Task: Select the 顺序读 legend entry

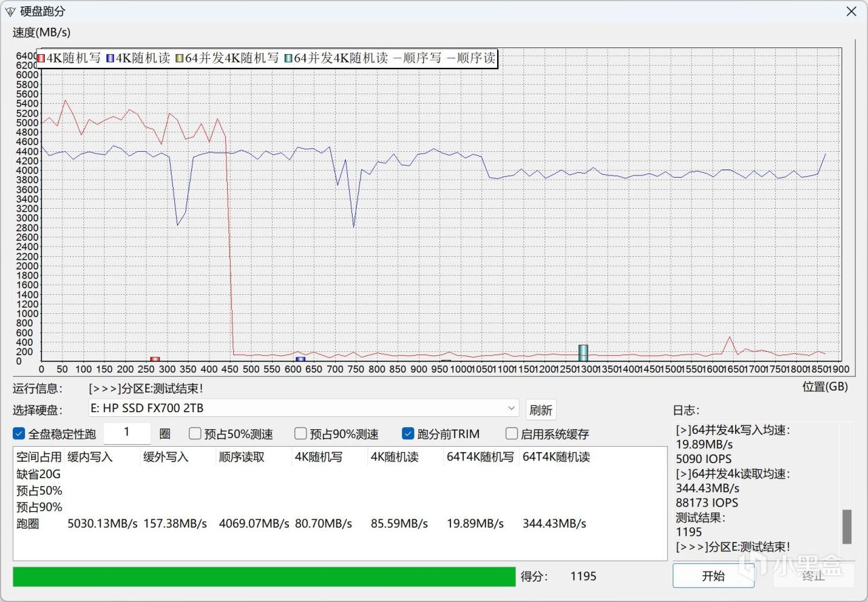Action: pyautogui.click(x=470, y=59)
